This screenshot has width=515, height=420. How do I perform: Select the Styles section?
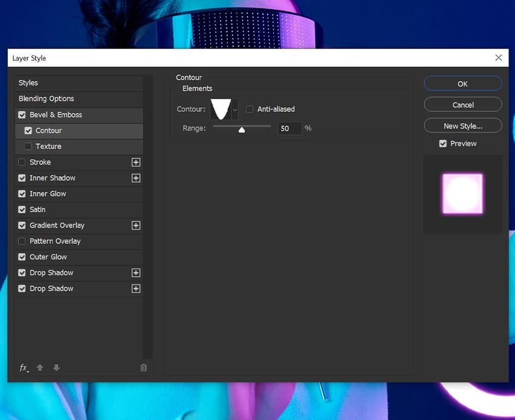tap(79, 83)
